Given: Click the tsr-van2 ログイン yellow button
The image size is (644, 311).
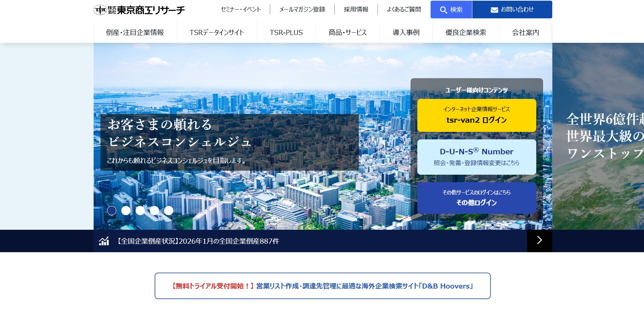Looking at the screenshot, I should (x=477, y=115).
